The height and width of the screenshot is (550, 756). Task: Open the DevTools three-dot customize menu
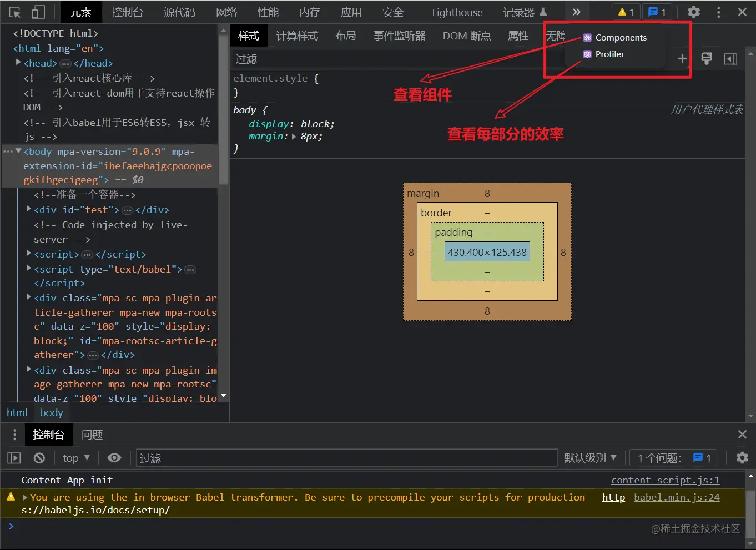click(718, 12)
